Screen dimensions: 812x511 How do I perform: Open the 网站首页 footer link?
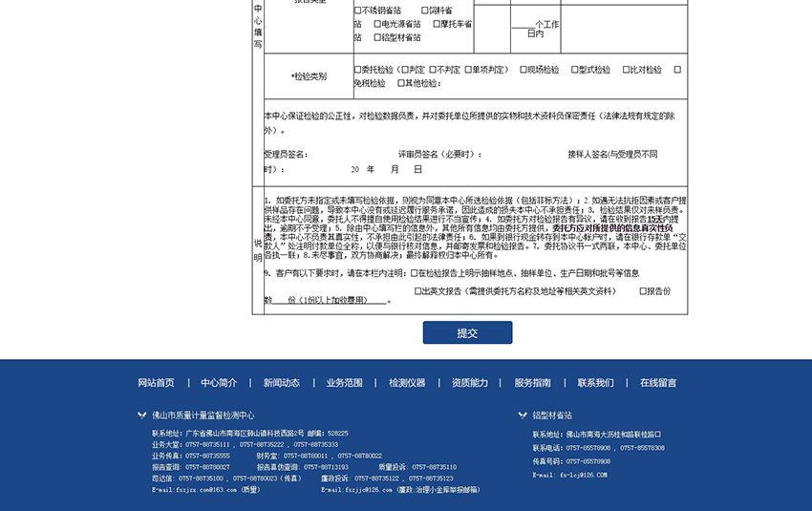pos(156,383)
